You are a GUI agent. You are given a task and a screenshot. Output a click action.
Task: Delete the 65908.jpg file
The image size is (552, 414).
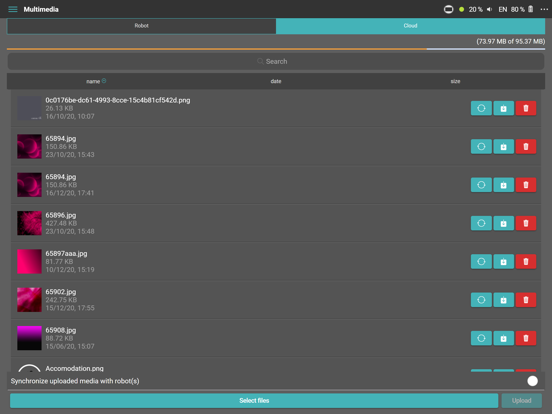(x=526, y=338)
